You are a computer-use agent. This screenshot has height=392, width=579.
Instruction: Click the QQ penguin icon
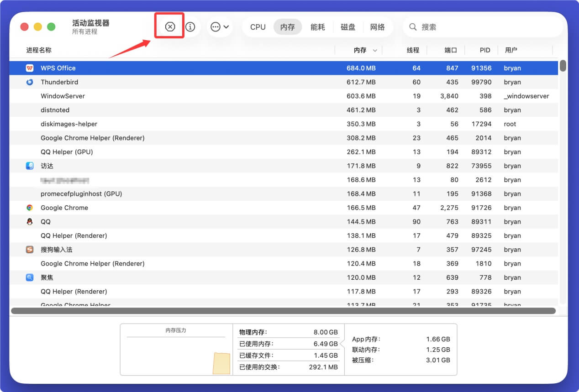(30, 222)
